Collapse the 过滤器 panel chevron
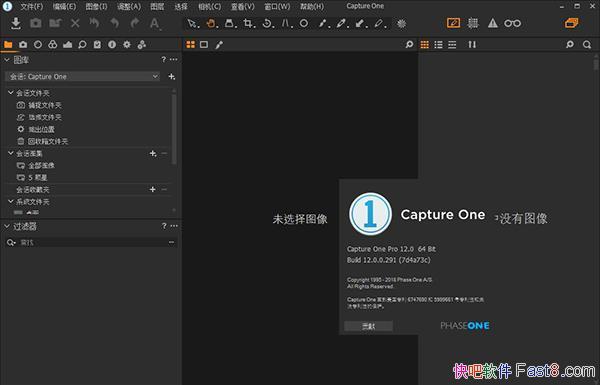Image resolution: width=600 pixels, height=385 pixels. point(7,226)
